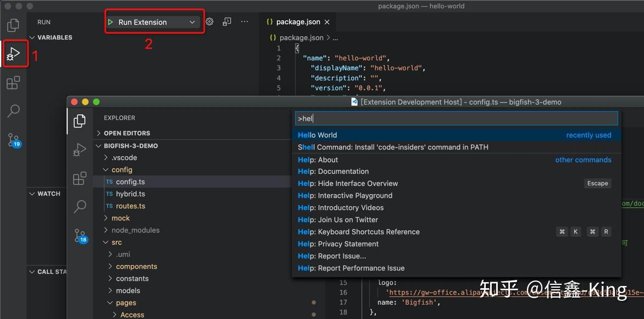
Task: Open Source Control showing 18 pending changes
Action: (x=80, y=235)
